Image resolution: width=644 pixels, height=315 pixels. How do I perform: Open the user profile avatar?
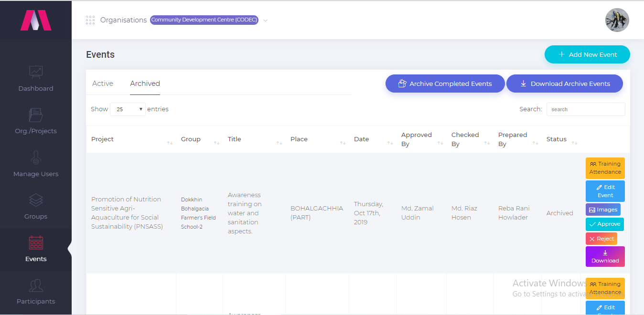(x=617, y=20)
